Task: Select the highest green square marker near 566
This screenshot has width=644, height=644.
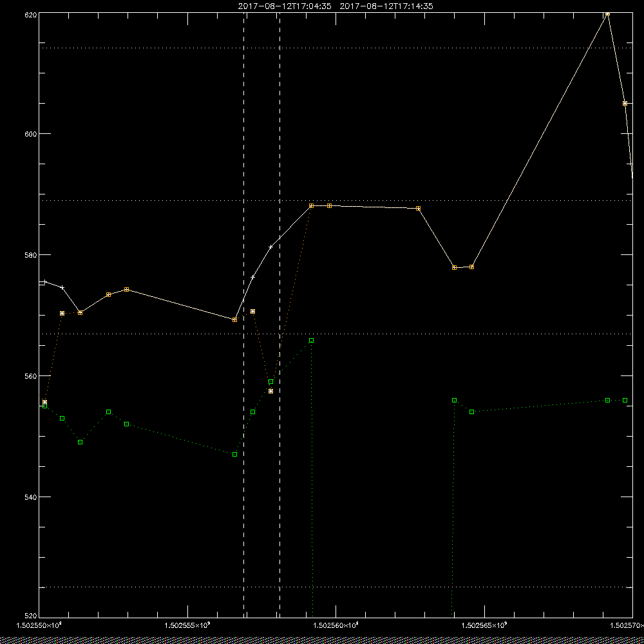Action: [311, 341]
